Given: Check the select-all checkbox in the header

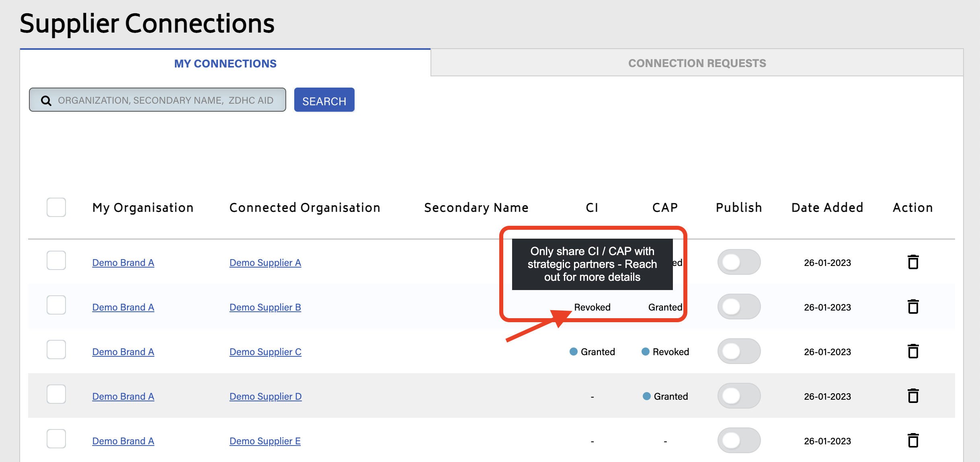Looking at the screenshot, I should [x=56, y=207].
